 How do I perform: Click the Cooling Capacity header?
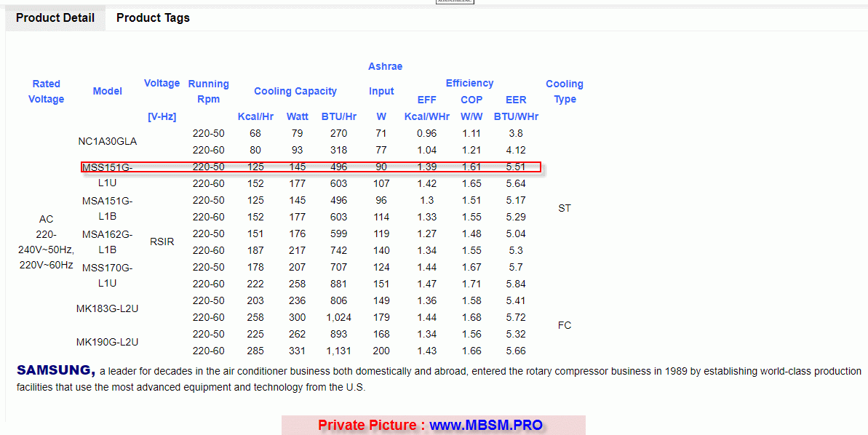point(295,91)
